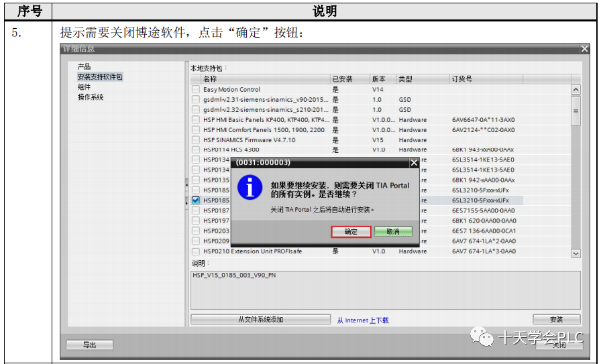Click order number 6AV6647-0A*11-3AX0
Screen dimensions: 603x364
coord(484,120)
